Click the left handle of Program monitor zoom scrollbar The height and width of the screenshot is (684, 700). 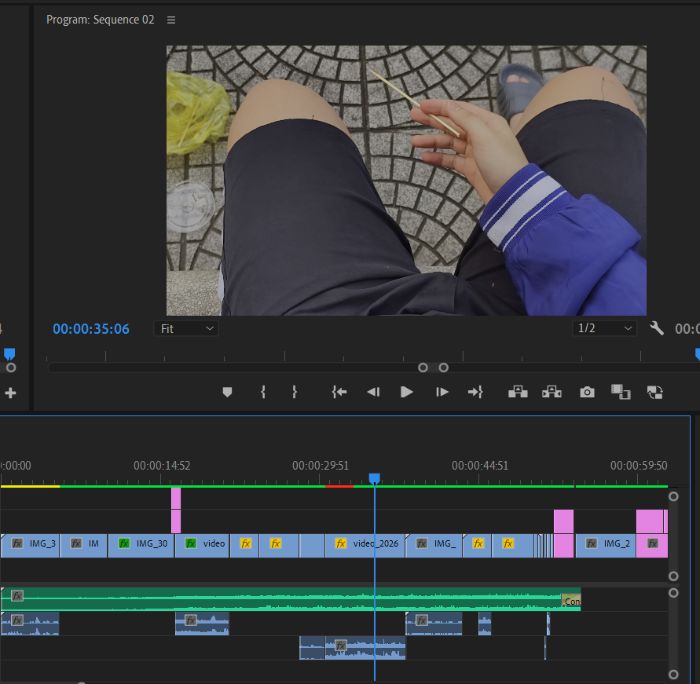click(422, 367)
